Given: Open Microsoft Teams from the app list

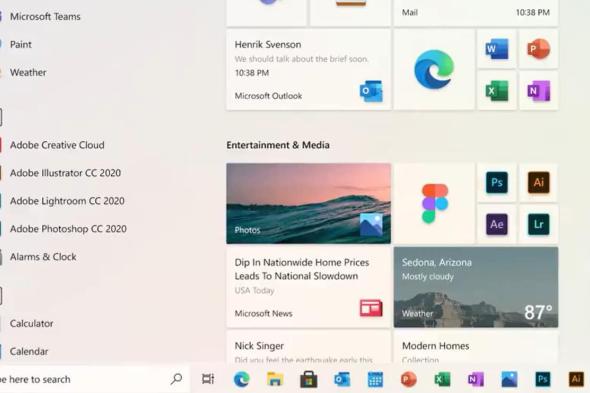Looking at the screenshot, I should [45, 17].
